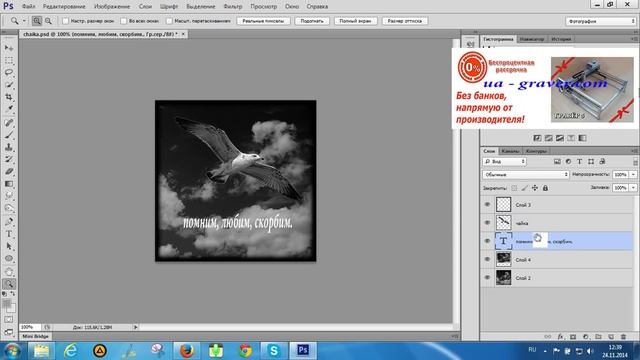This screenshot has height=360, width=640.
Task: Select the Move tool
Action: click(9, 48)
